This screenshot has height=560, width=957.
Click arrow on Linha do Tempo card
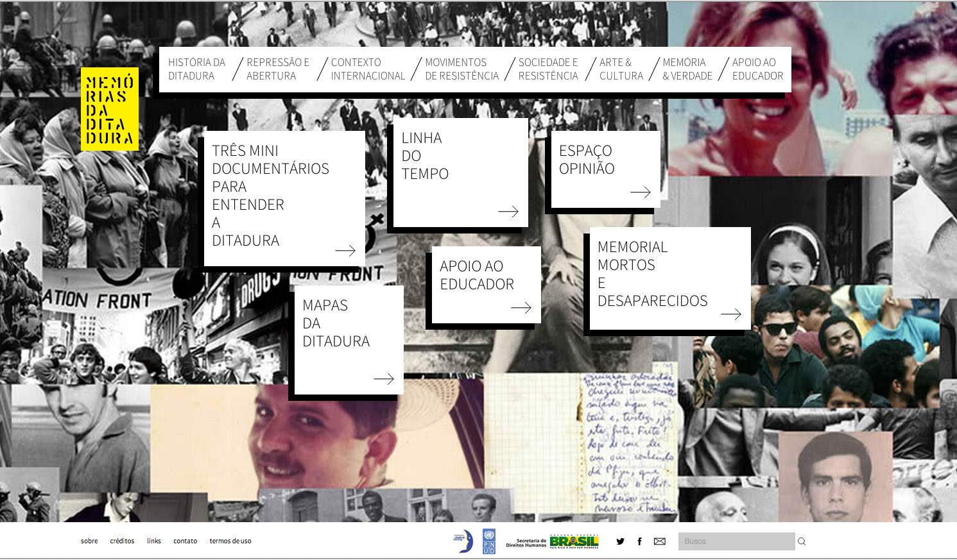pos(508,211)
